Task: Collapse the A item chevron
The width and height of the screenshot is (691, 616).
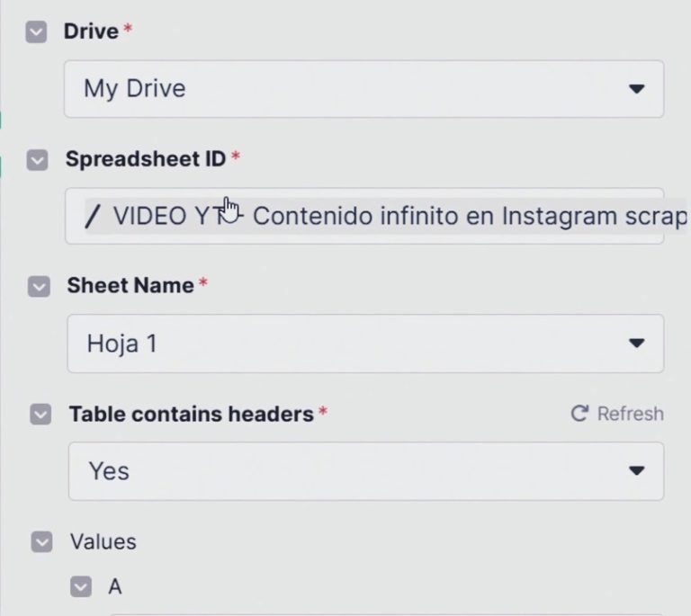Action: (x=81, y=587)
